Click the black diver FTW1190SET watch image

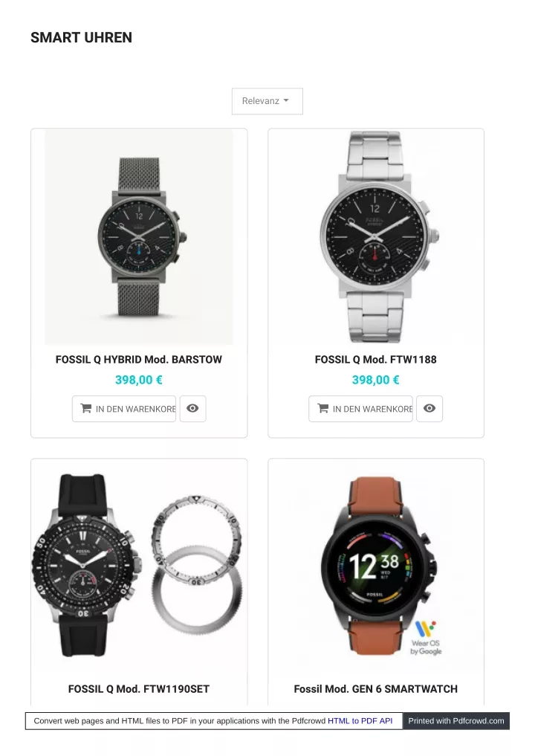pyautogui.click(x=87, y=565)
